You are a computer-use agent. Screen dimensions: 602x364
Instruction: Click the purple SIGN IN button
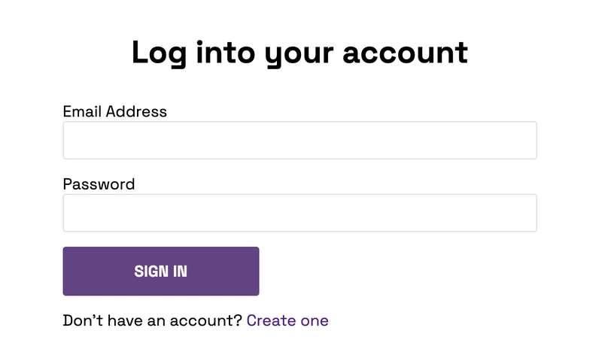(161, 271)
